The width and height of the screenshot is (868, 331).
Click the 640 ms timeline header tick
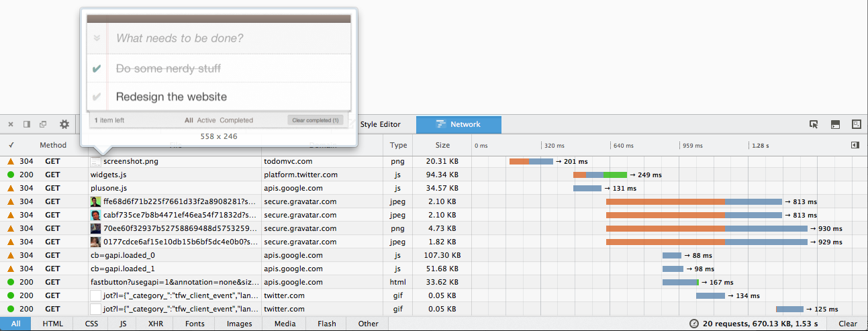(x=624, y=145)
